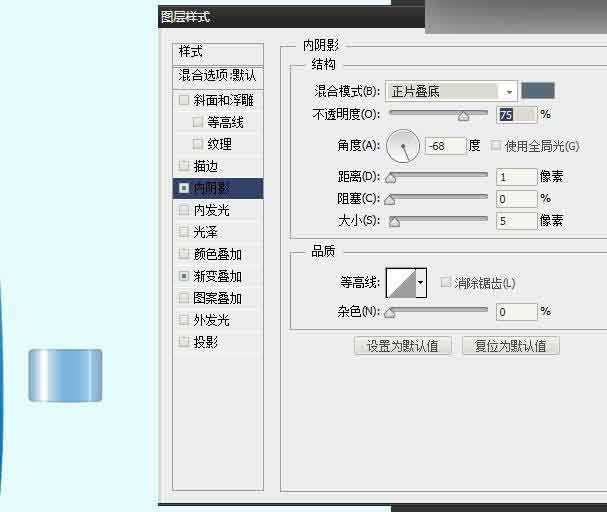Click the opacity value field showing 75
This screenshot has width=607, height=512.
click(516, 115)
